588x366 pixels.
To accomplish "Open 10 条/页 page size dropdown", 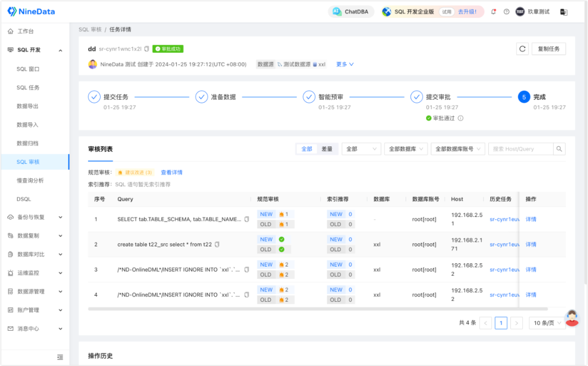I will coord(547,323).
